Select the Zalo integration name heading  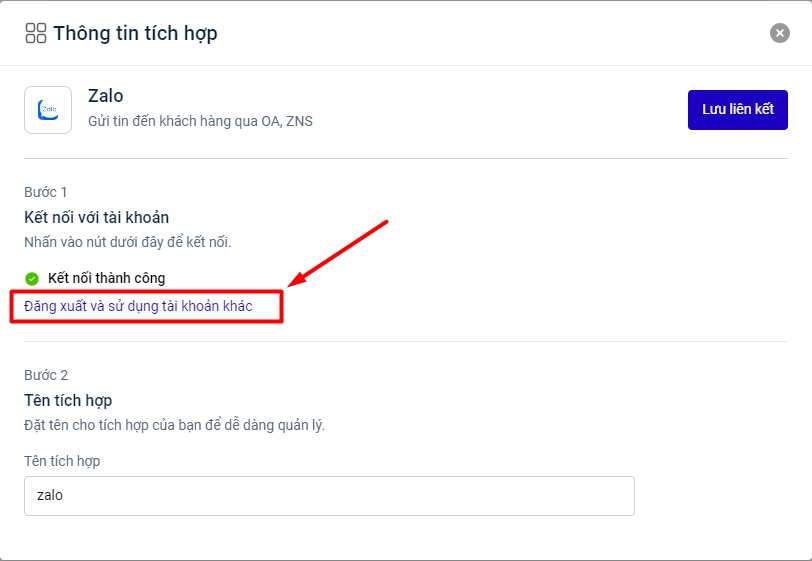[x=106, y=96]
